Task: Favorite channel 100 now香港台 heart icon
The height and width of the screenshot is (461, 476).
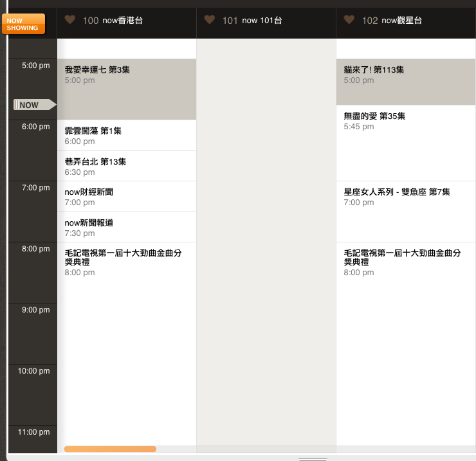Action: [x=70, y=20]
